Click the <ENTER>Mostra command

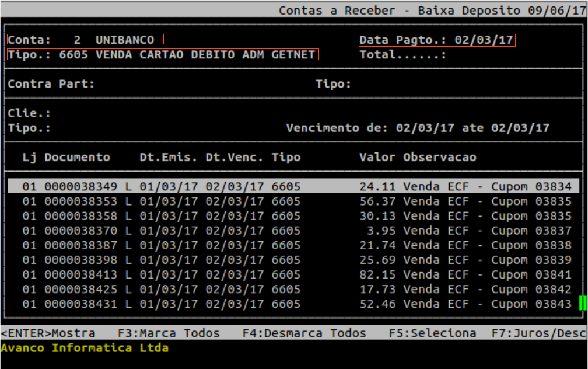point(48,333)
